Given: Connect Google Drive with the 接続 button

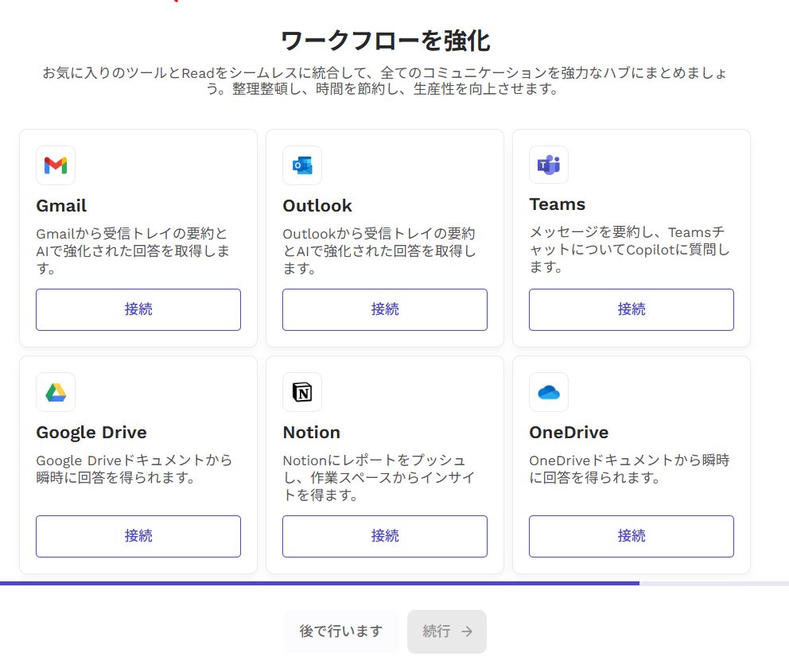Looking at the screenshot, I should pyautogui.click(x=138, y=536).
